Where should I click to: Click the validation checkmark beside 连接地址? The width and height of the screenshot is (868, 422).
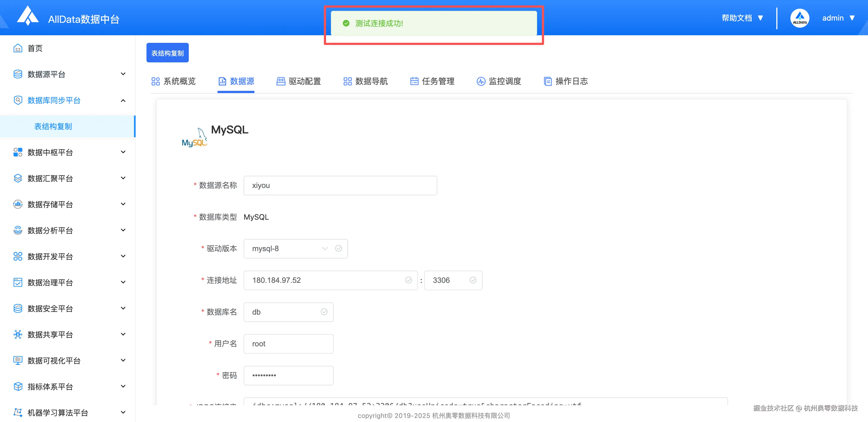pos(409,280)
